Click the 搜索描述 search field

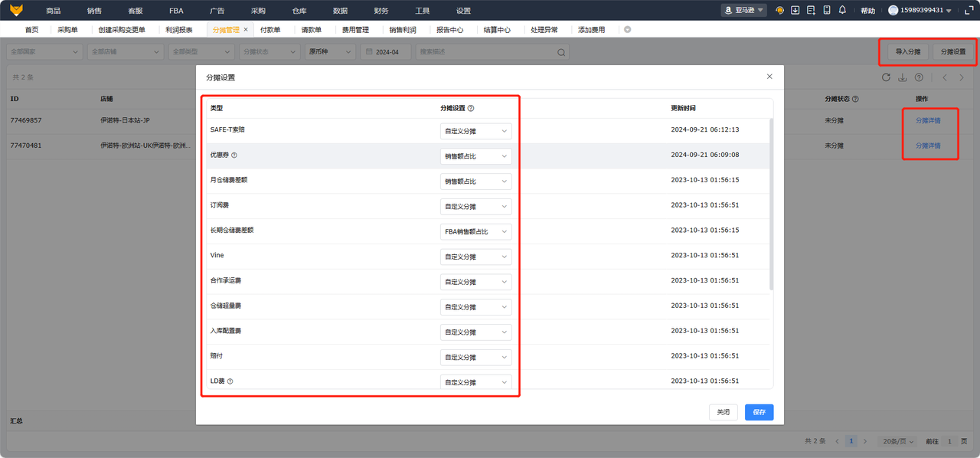[493, 52]
